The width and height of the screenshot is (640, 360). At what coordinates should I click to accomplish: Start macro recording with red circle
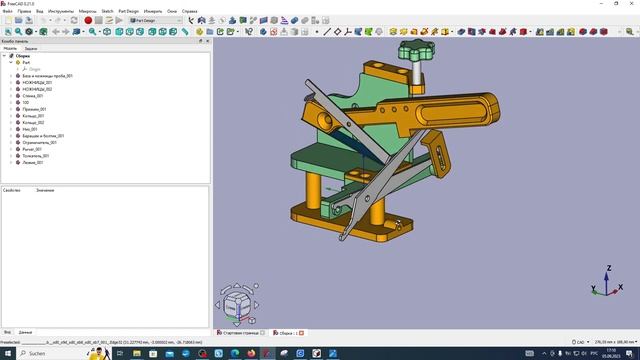tap(88, 20)
